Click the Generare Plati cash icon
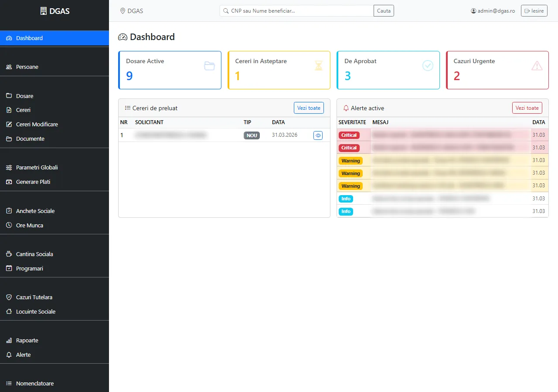 coord(9,182)
